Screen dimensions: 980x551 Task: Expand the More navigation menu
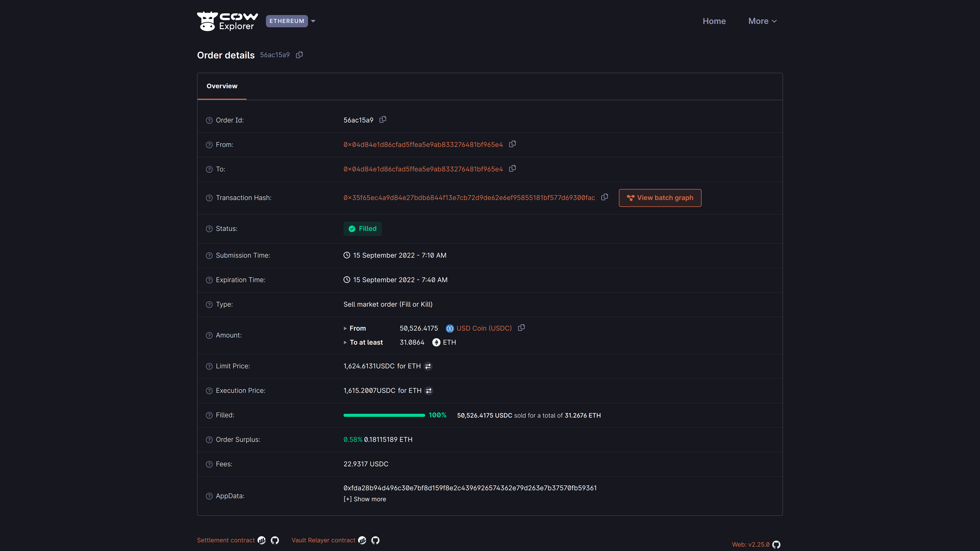762,21
